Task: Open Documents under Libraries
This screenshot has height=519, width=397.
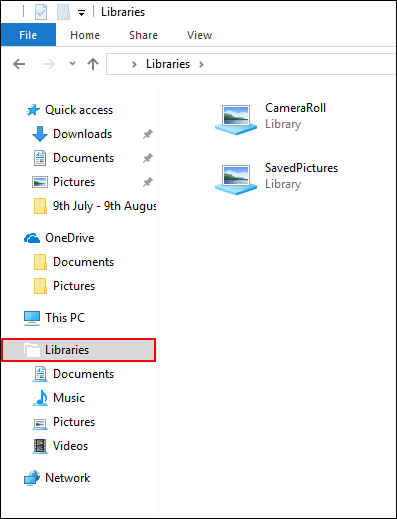Action: click(x=84, y=374)
